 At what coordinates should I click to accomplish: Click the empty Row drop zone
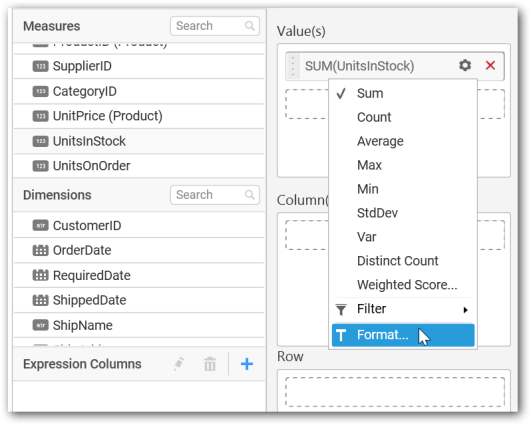(x=395, y=392)
